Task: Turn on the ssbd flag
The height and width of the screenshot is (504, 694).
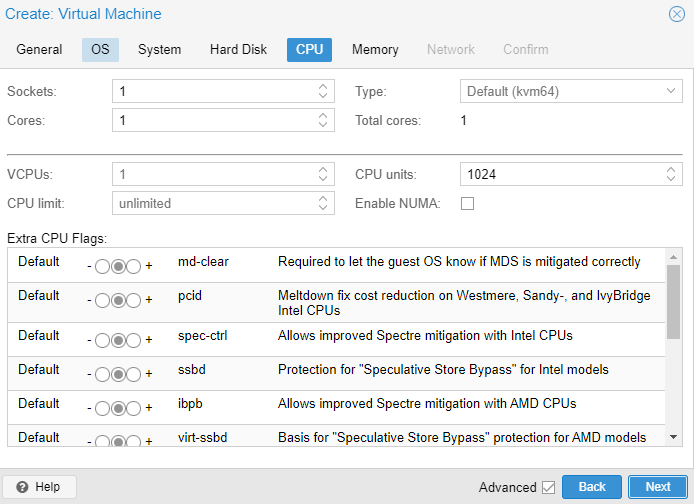Action: point(134,374)
